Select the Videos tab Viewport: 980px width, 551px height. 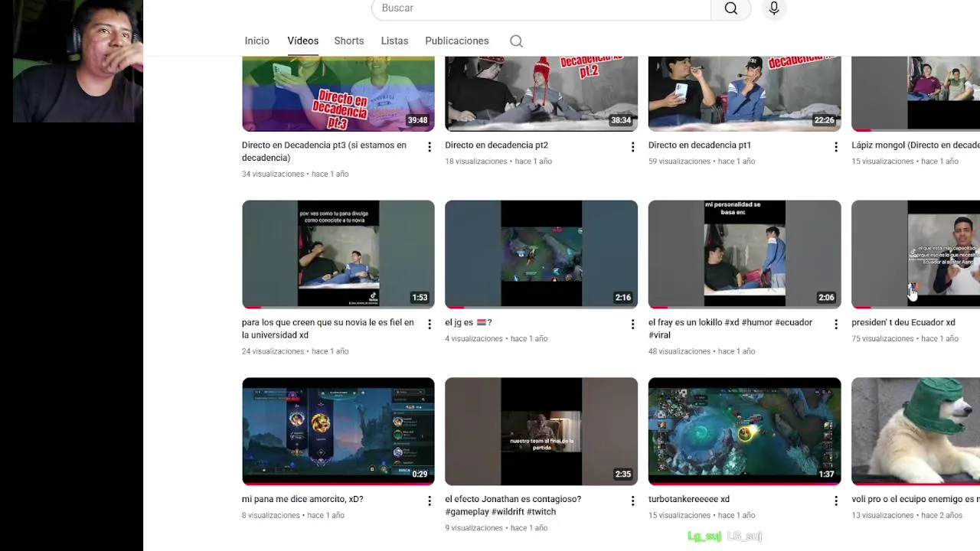302,41
